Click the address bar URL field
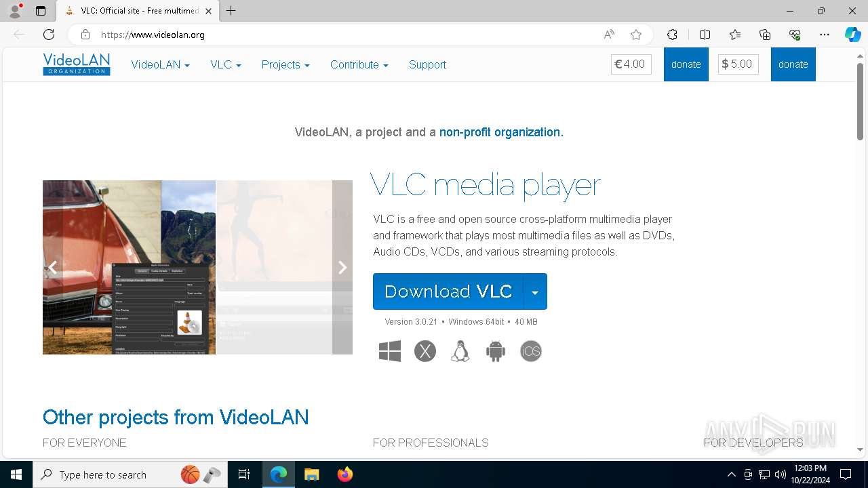 (346, 35)
